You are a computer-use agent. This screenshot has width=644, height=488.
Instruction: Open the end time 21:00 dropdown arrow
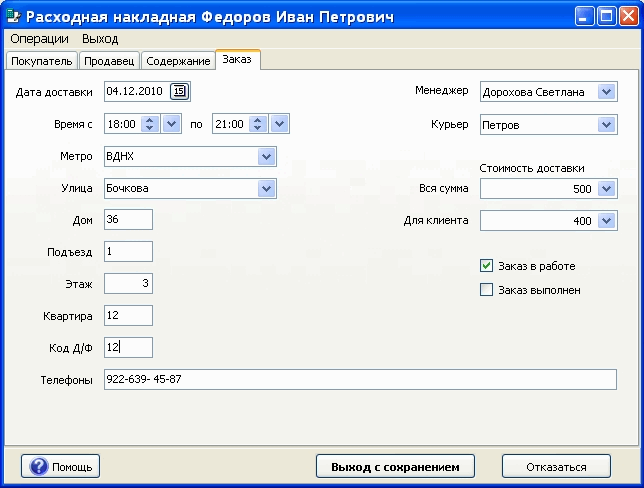tap(279, 124)
